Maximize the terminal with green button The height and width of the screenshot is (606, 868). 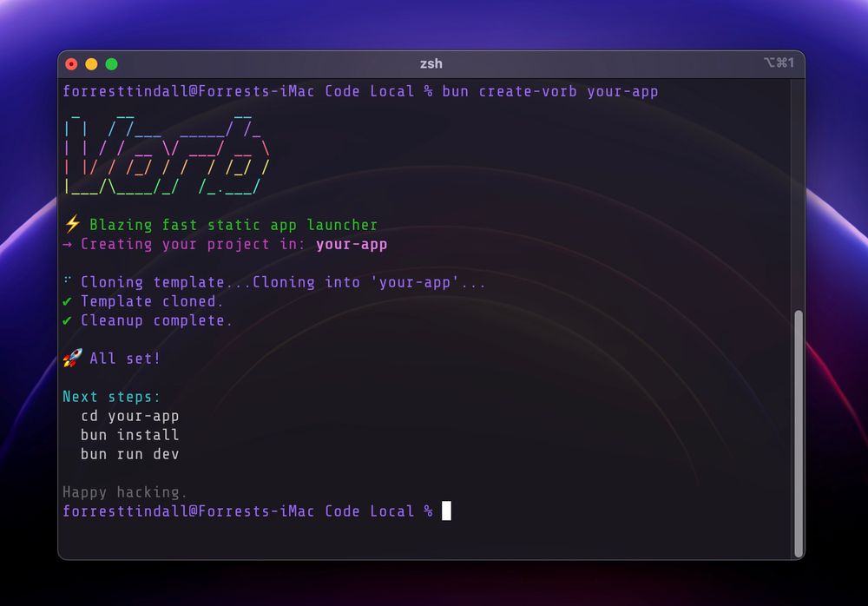point(111,64)
